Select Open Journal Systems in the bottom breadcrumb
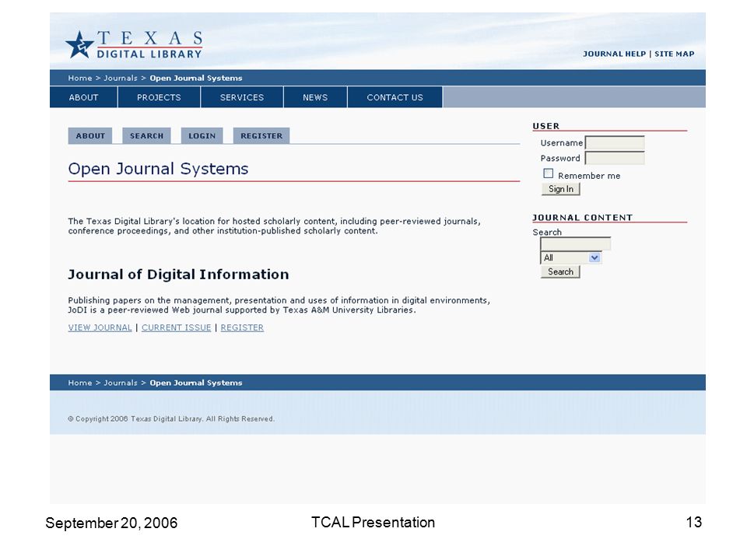Viewport: 747px width, 560px height. pos(196,383)
